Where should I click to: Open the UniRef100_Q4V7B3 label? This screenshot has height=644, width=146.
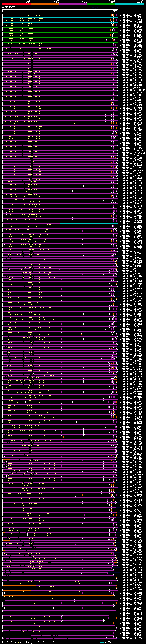[131, 148]
